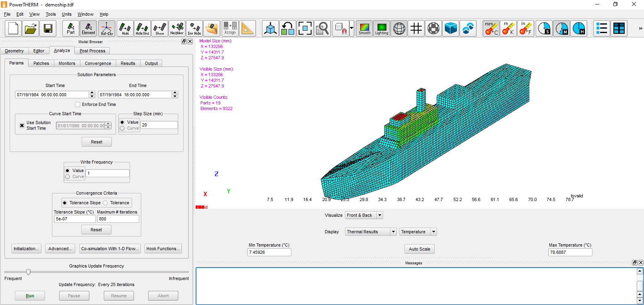This screenshot has width=644, height=305.
Task: Open the Temperature result type dropdown
Action: click(x=433, y=232)
